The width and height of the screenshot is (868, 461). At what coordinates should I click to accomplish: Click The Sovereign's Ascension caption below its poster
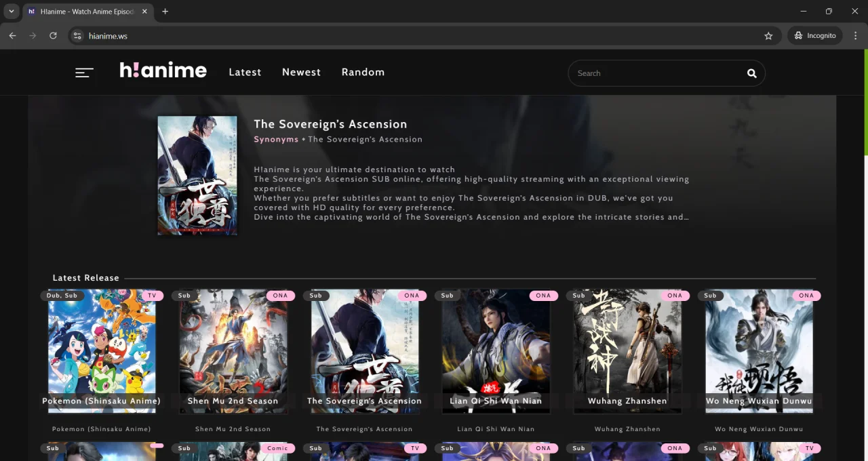(x=365, y=429)
